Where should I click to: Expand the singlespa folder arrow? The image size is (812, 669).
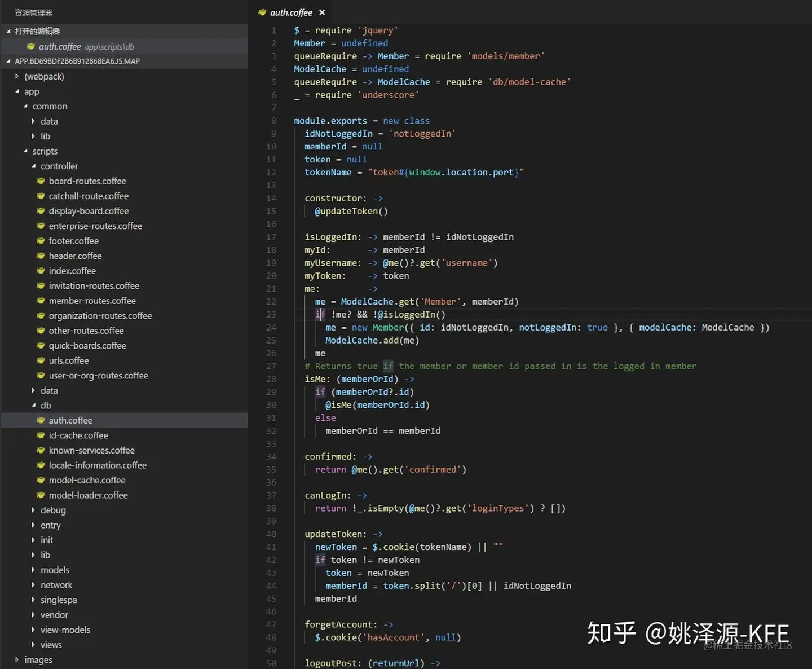pos(33,600)
